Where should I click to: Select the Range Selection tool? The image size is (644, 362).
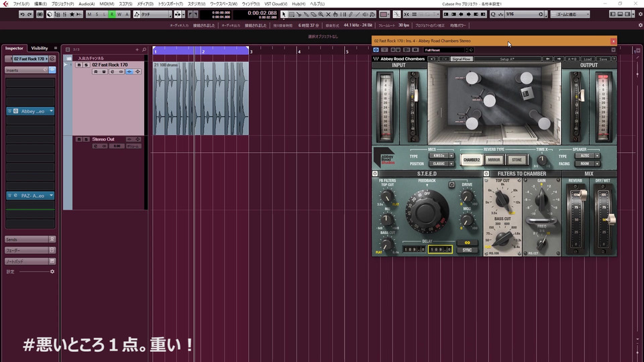point(292,14)
